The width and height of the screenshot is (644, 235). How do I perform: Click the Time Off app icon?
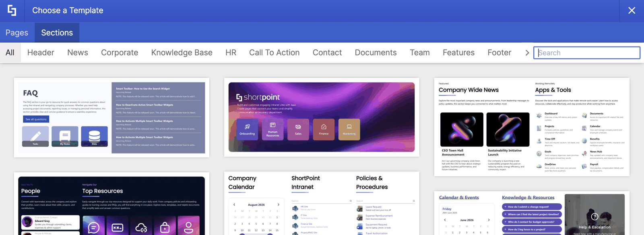(x=539, y=141)
